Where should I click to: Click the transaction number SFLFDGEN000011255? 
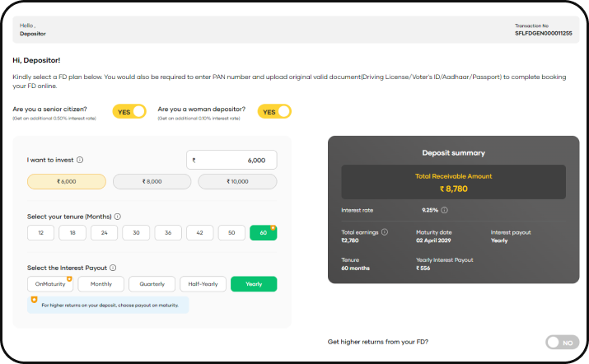(544, 34)
